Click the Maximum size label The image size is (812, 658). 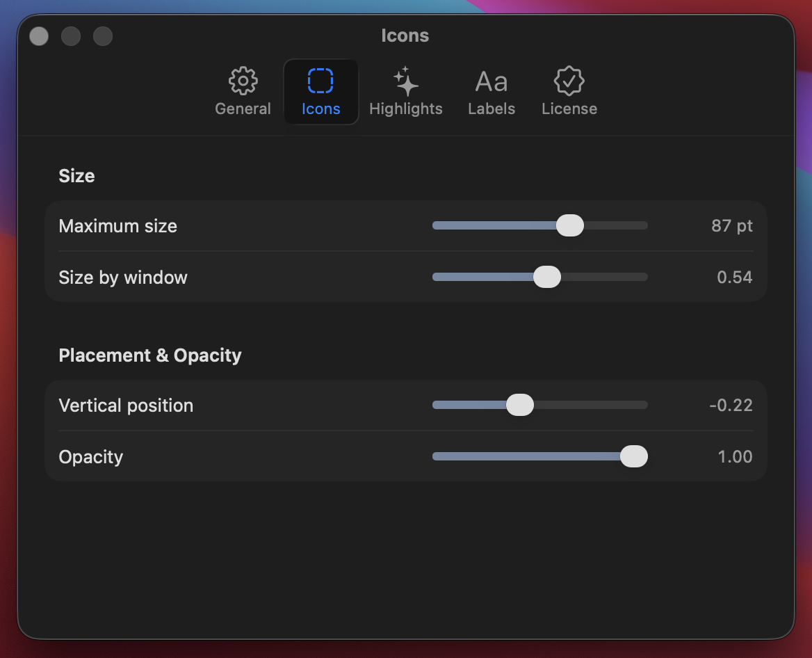[118, 226]
